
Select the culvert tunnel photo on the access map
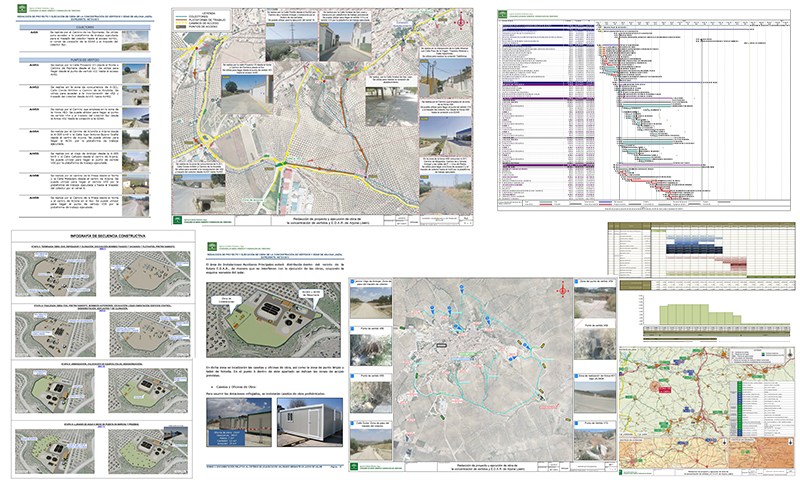(199, 193)
